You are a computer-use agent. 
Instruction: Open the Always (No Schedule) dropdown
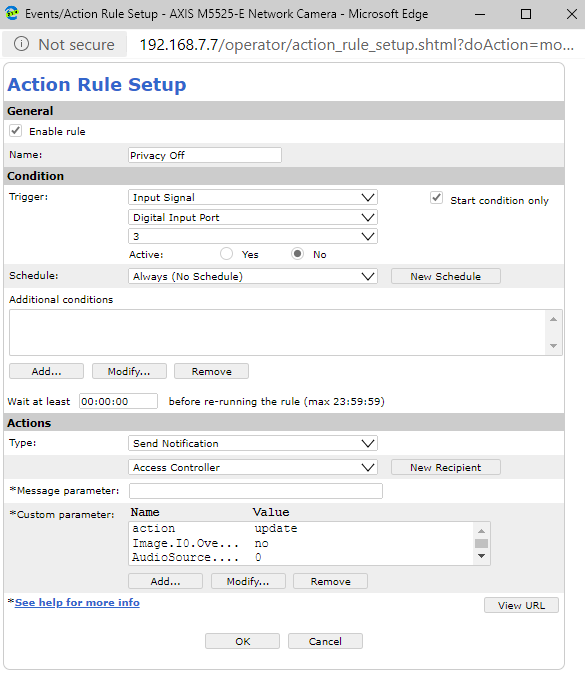[253, 276]
